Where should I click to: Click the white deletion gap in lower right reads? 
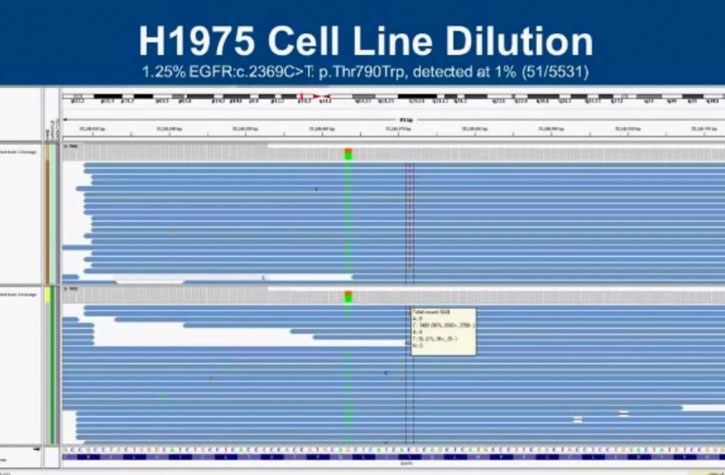click(623, 413)
